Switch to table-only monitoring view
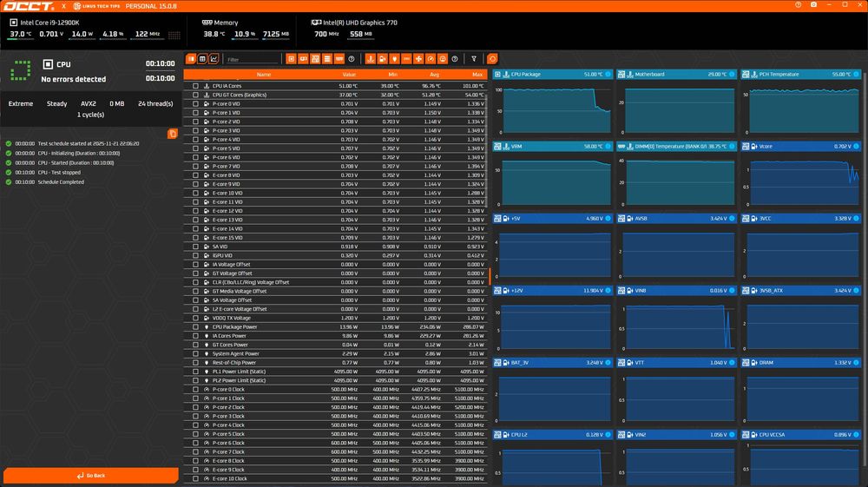Screen dimensions: 868x487 202,59
